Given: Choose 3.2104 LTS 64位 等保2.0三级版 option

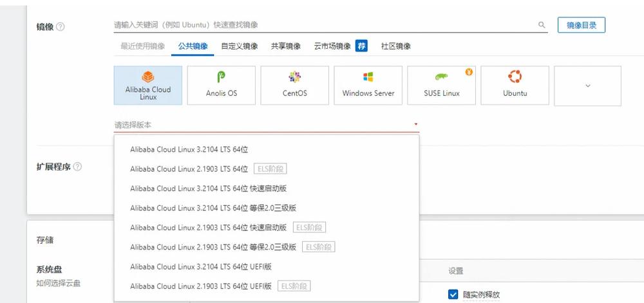Looking at the screenshot, I should pos(267,208).
